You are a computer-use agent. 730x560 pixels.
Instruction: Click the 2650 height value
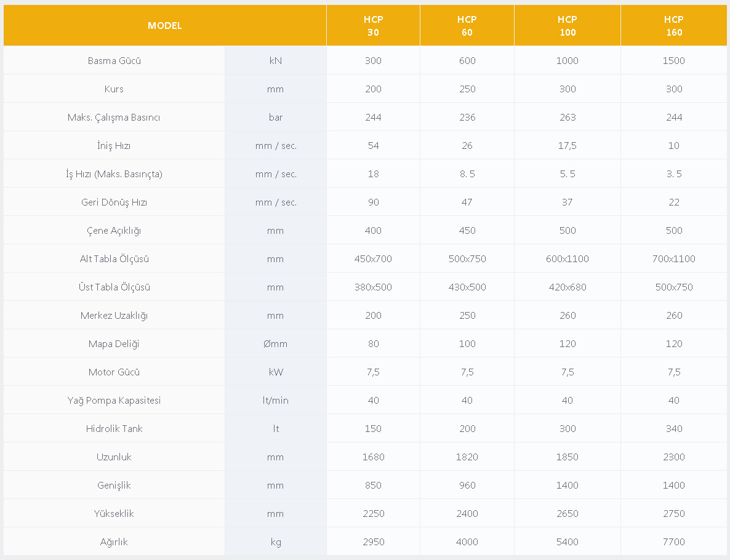[x=568, y=514]
